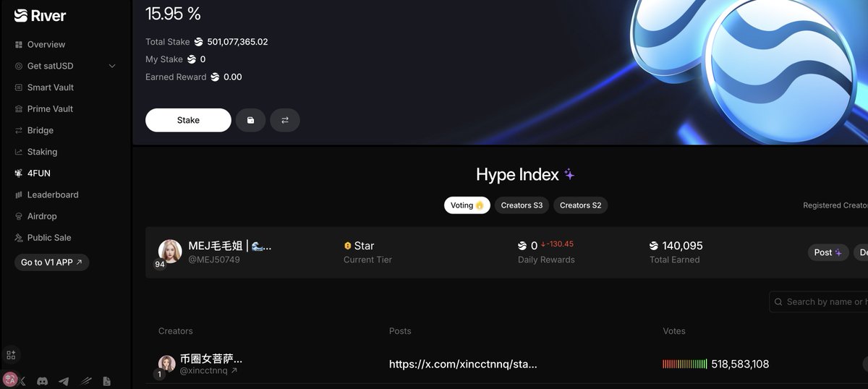Open the x.com/xincctnnq post link

463,364
